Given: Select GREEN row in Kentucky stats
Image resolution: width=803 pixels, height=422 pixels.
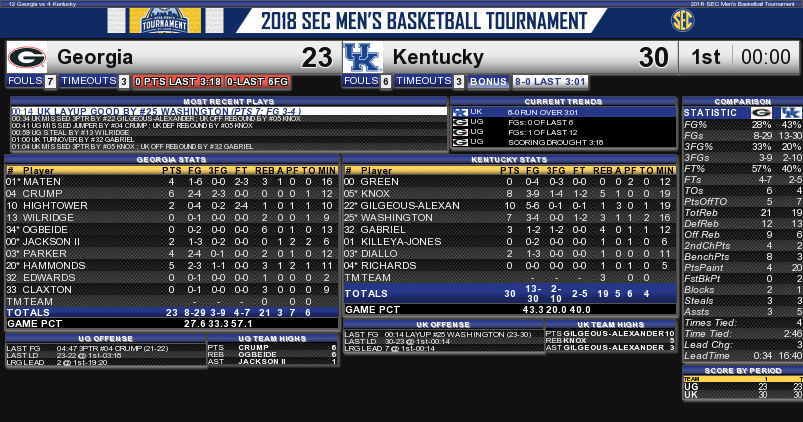Looking at the screenshot, I should tap(510, 182).
